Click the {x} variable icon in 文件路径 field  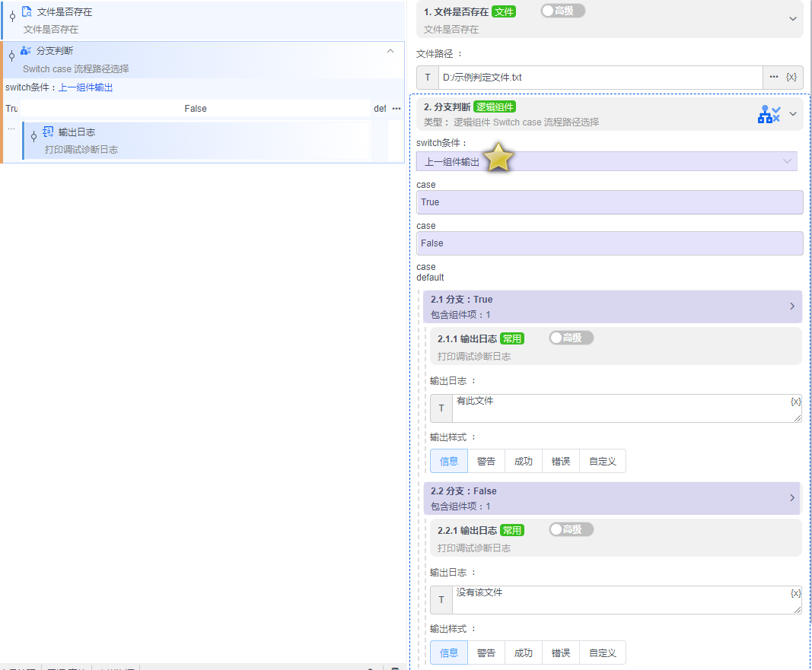pos(791,77)
